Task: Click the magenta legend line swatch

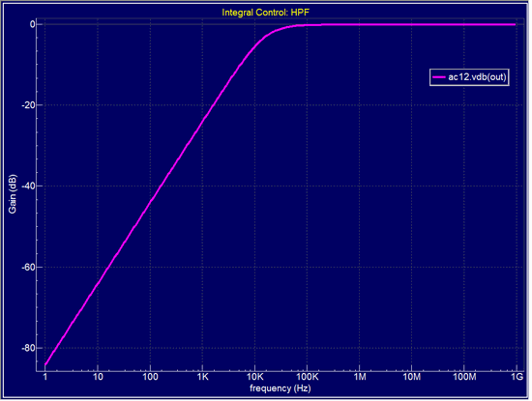Action: pyautogui.click(x=439, y=77)
